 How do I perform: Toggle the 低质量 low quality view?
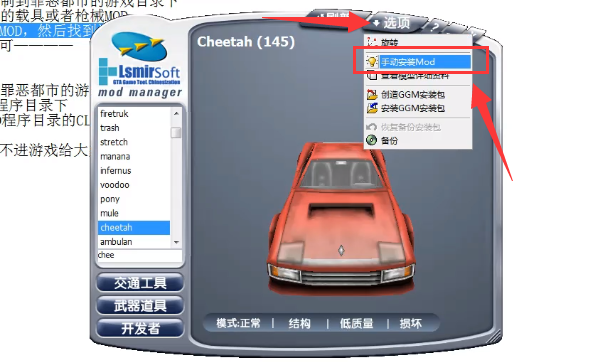click(x=356, y=323)
